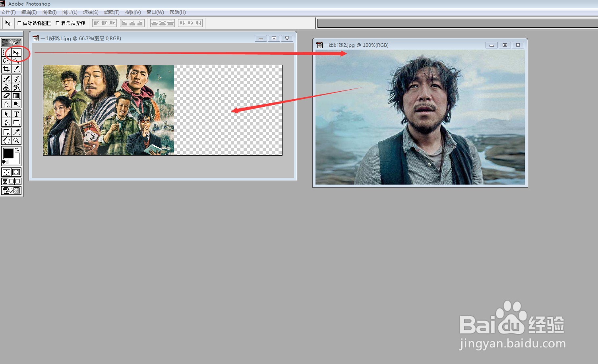Align left edges in the options bar
Viewport: 598px width, 364px height.
124,23
